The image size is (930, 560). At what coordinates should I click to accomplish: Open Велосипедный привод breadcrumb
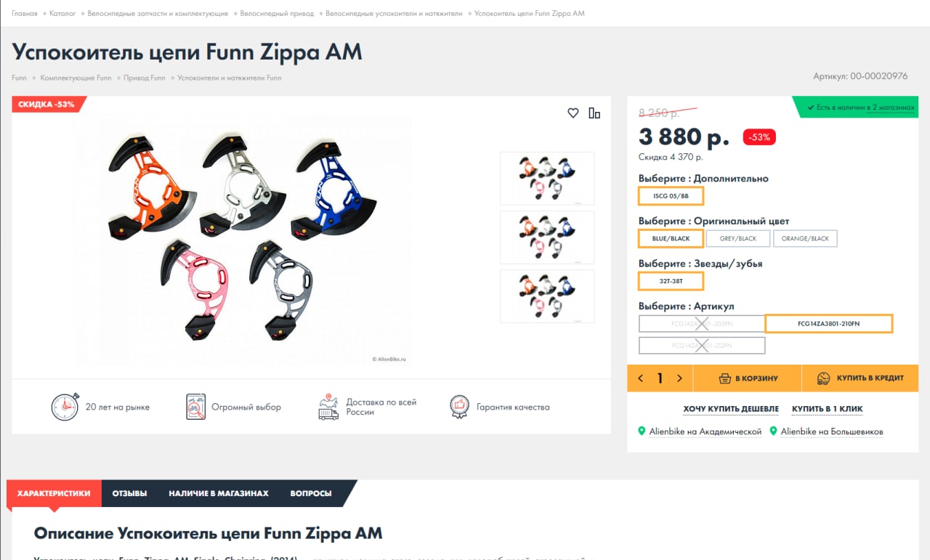tap(277, 13)
